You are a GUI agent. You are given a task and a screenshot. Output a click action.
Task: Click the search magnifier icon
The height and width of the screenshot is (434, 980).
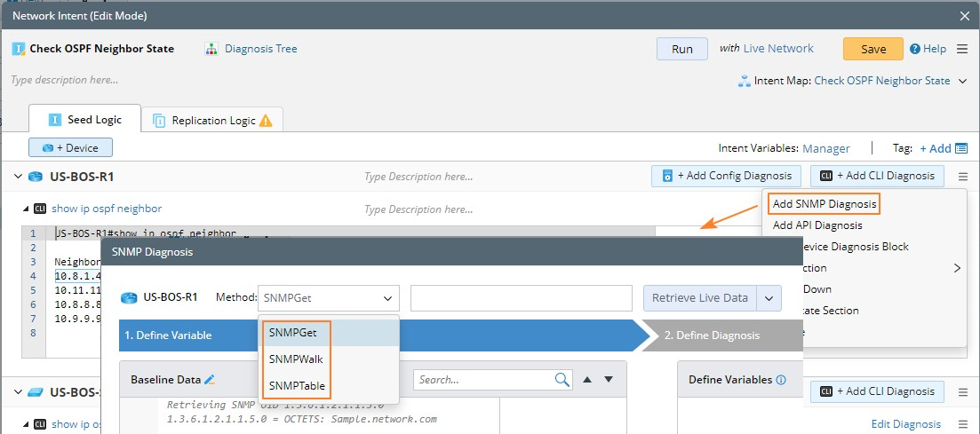pyautogui.click(x=562, y=380)
